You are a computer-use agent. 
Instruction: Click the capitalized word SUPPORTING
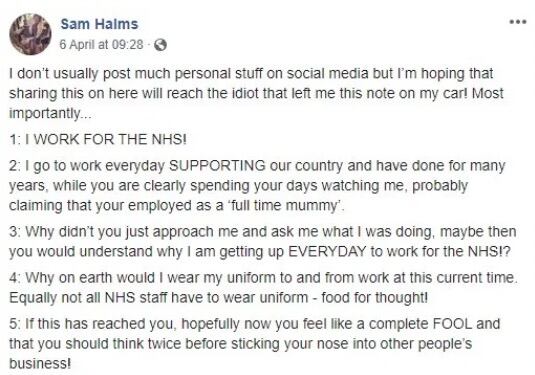pyautogui.click(x=217, y=165)
